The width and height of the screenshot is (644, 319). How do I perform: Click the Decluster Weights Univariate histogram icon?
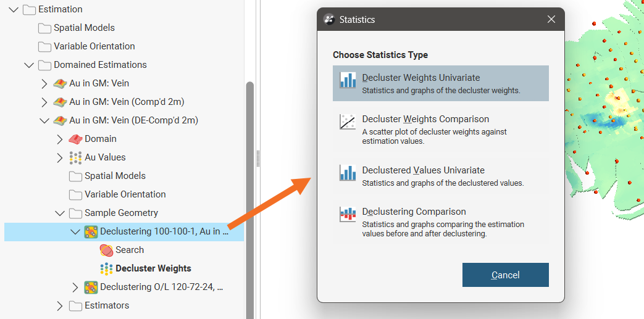(x=348, y=81)
